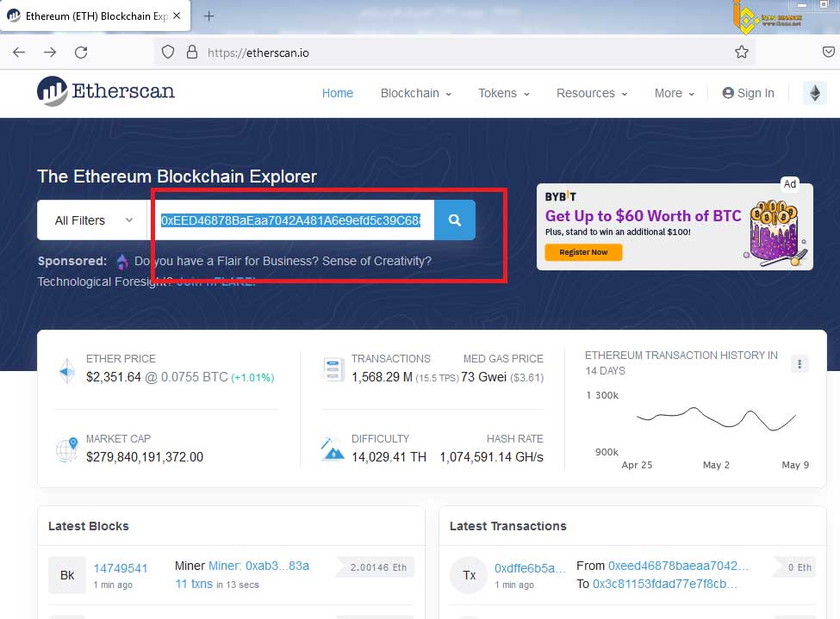The height and width of the screenshot is (619, 840).
Task: Click the $279,840,191,372.00 market cap value
Action: pyautogui.click(x=145, y=457)
